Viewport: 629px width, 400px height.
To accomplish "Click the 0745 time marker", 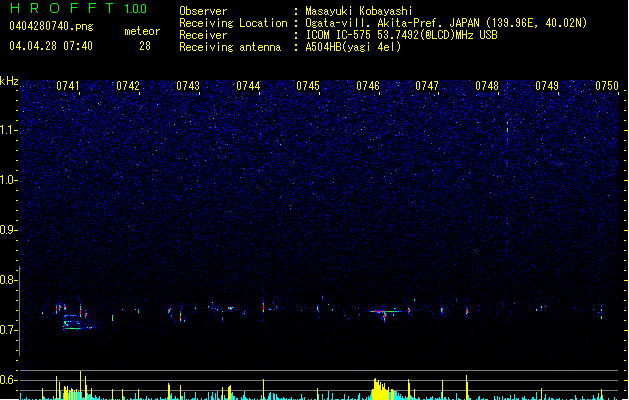I will [308, 86].
